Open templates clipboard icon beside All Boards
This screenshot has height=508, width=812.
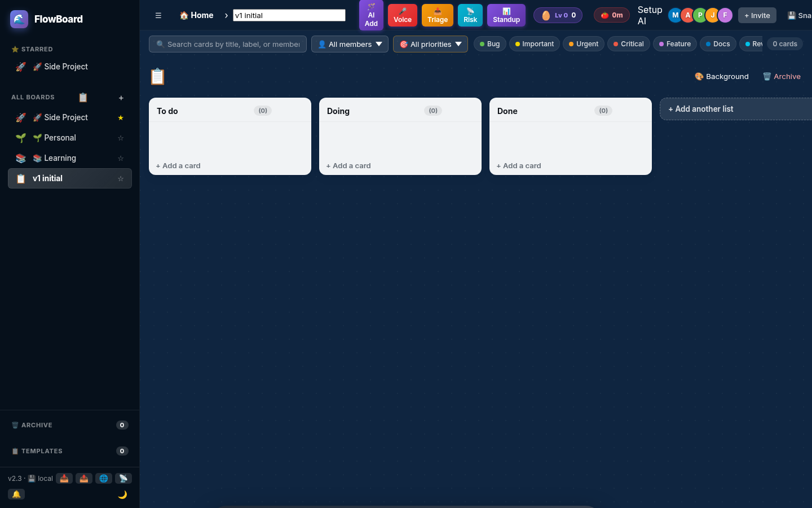83,97
